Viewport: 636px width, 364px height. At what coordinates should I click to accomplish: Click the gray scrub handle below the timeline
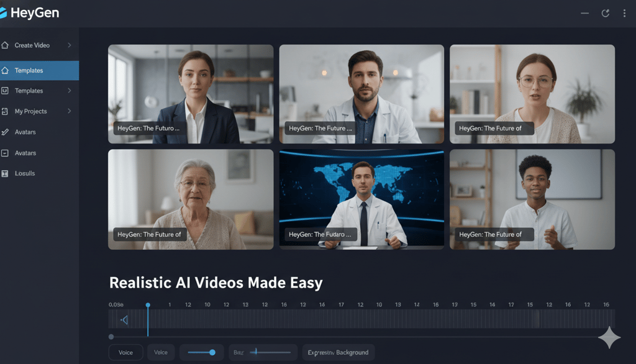[111, 337]
